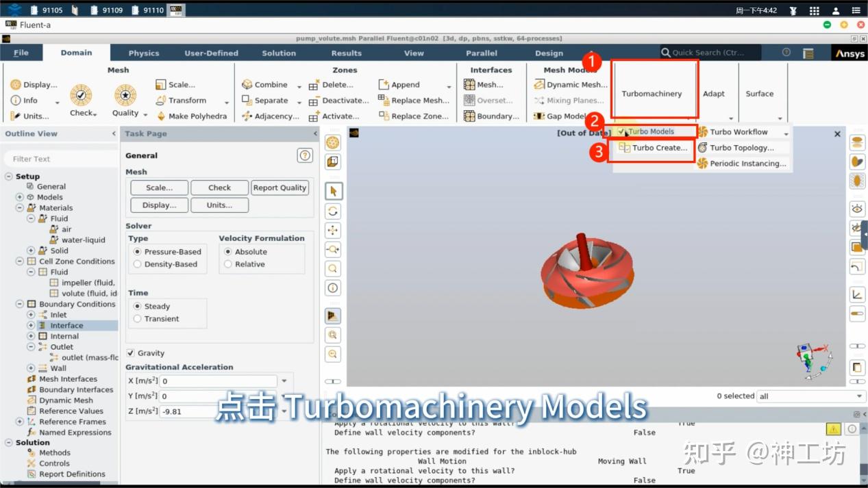
Task: Click the Adjacency zones tool
Action: (x=271, y=116)
